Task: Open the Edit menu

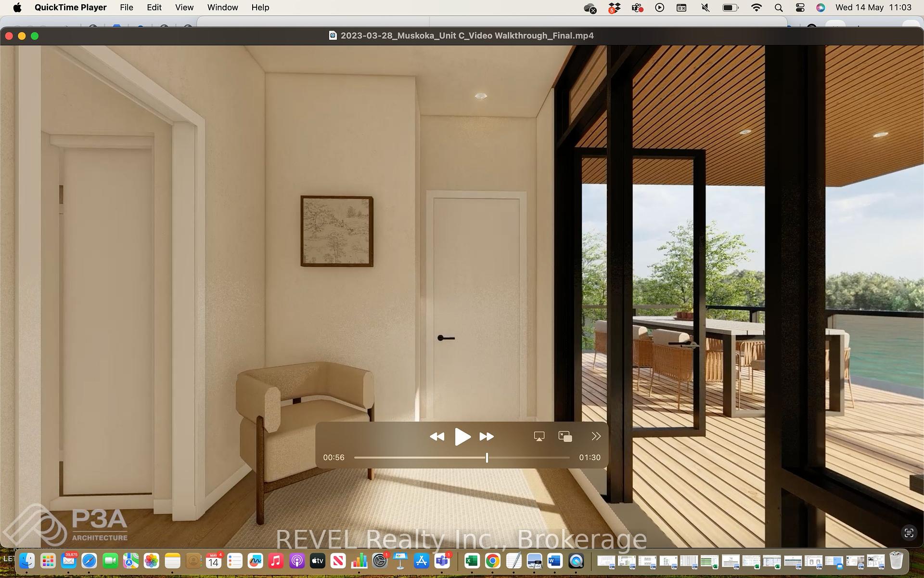Action: click(154, 7)
